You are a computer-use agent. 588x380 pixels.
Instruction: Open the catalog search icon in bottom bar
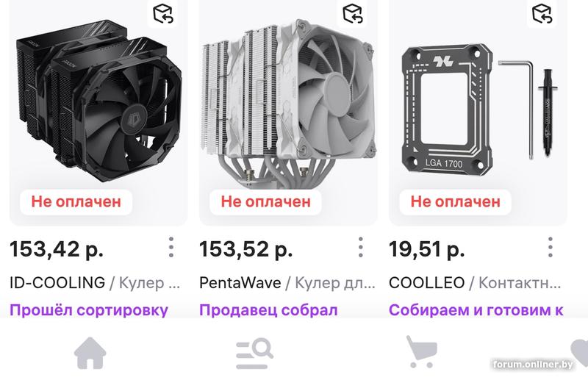[254, 354]
